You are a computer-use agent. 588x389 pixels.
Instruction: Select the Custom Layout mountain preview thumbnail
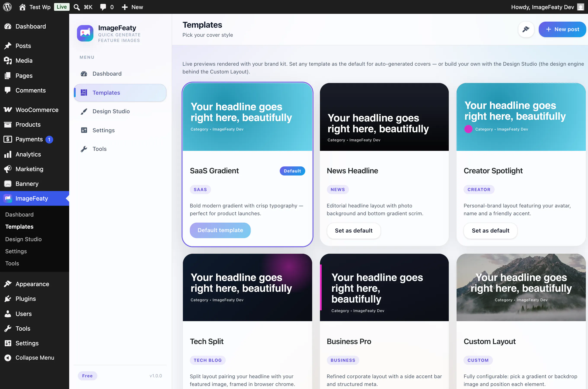coord(521,287)
